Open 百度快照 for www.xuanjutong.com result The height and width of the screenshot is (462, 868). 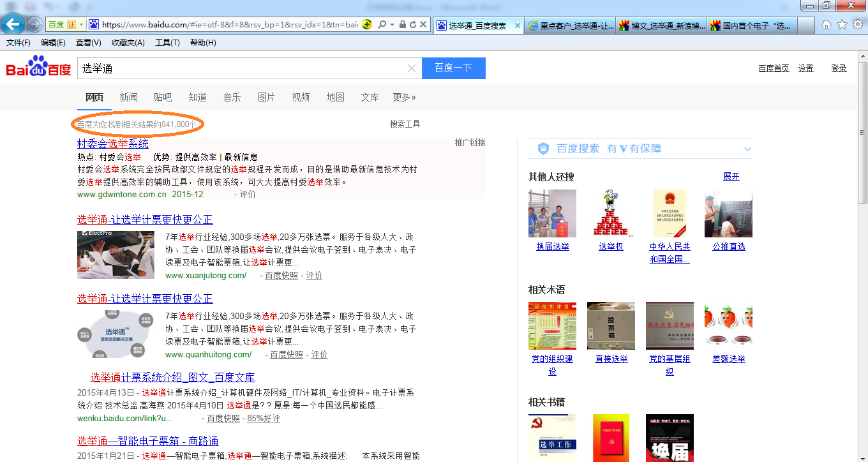pos(281,275)
